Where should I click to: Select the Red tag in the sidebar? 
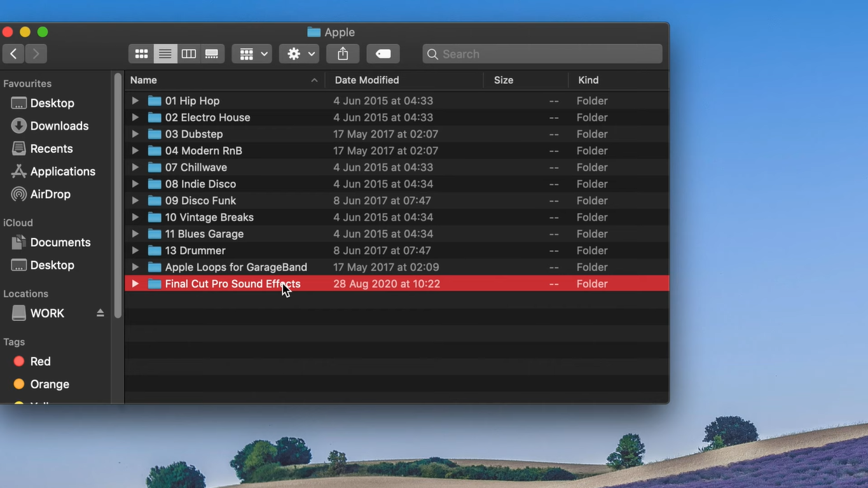[x=39, y=361]
